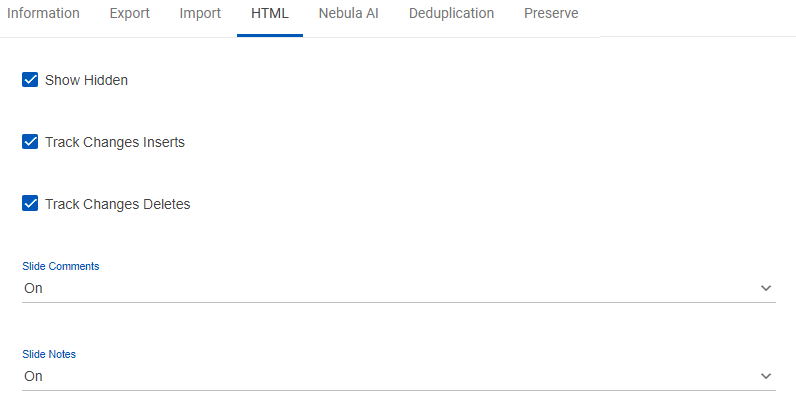The width and height of the screenshot is (796, 410).
Task: Disable the Track Changes Deletes checkbox
Action: (30, 203)
